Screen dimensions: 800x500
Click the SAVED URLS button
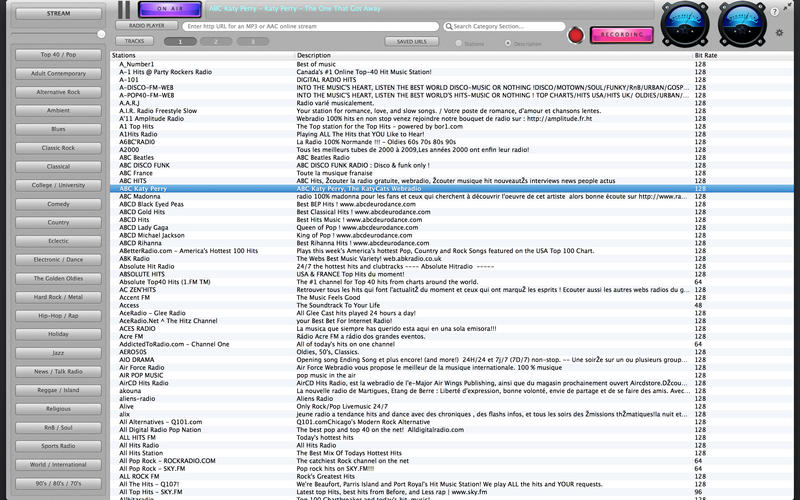click(x=411, y=42)
